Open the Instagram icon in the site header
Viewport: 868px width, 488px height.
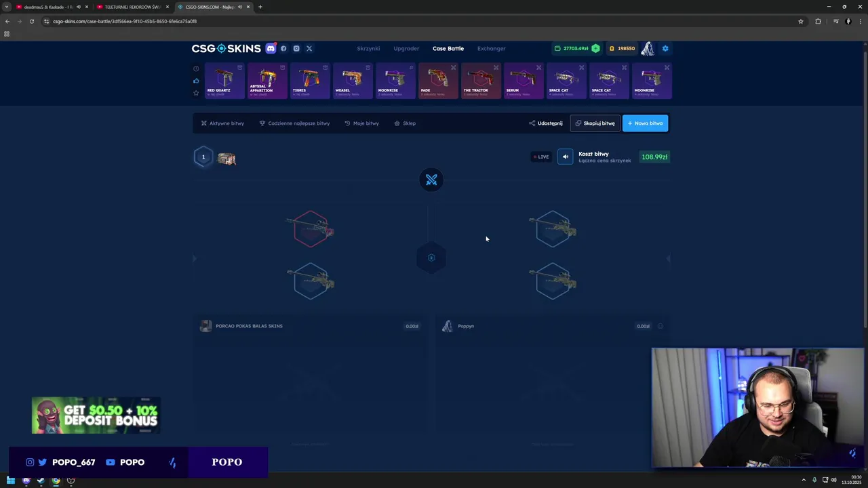pyautogui.click(x=296, y=48)
